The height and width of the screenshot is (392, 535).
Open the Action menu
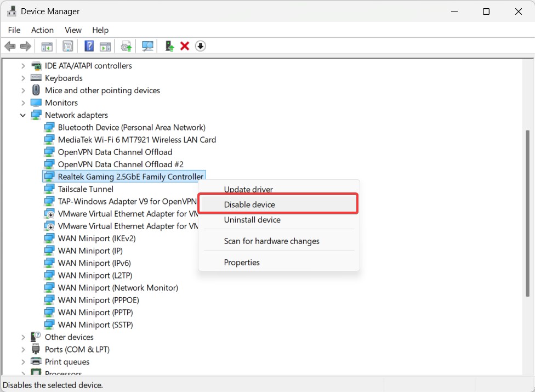42,30
